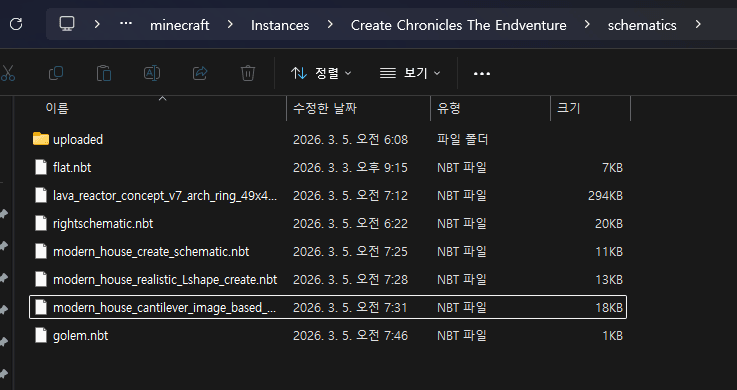
Task: Click the 7KB size of flat.nbt
Action: (x=612, y=168)
